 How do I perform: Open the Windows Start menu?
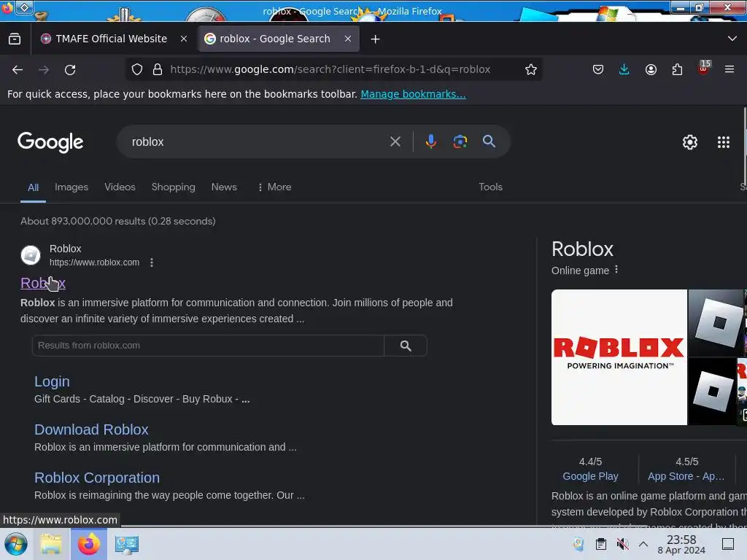(x=16, y=544)
